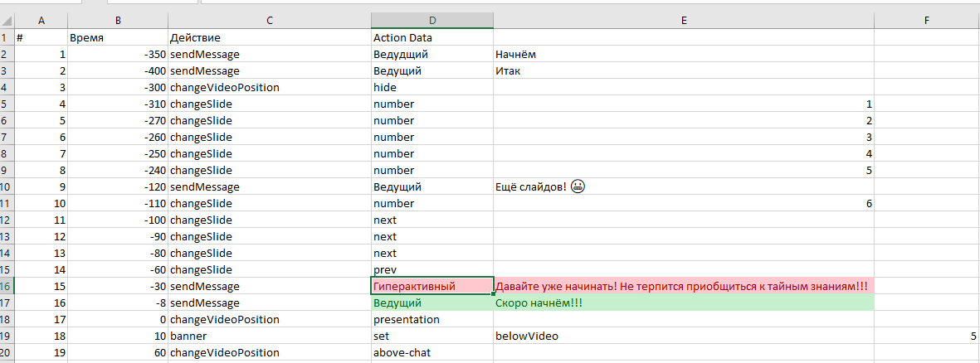980x363 pixels.
Task: Select the 'Action Data' cell
Action: 431,37
